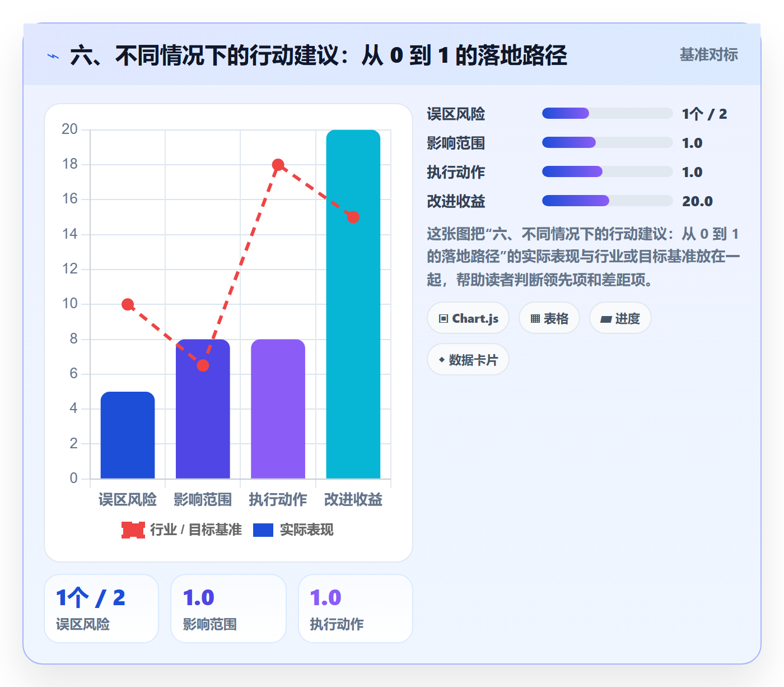Click the blue 实际表现 legend swatch

(x=263, y=530)
